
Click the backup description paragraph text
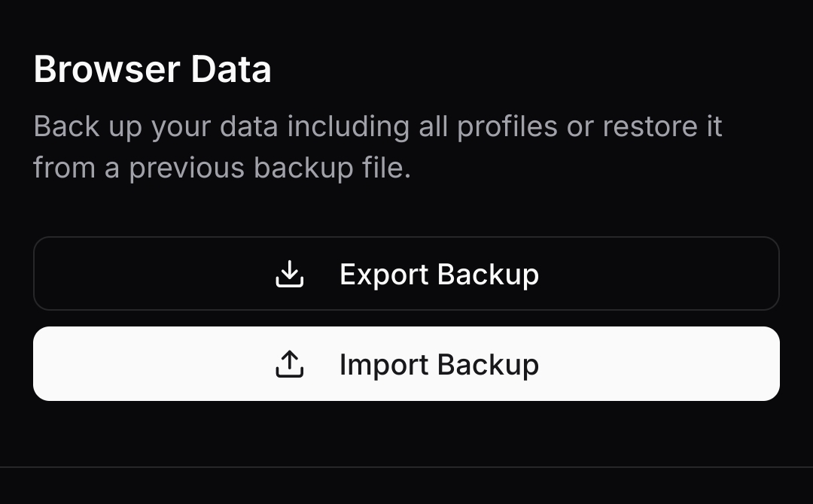[377, 147]
